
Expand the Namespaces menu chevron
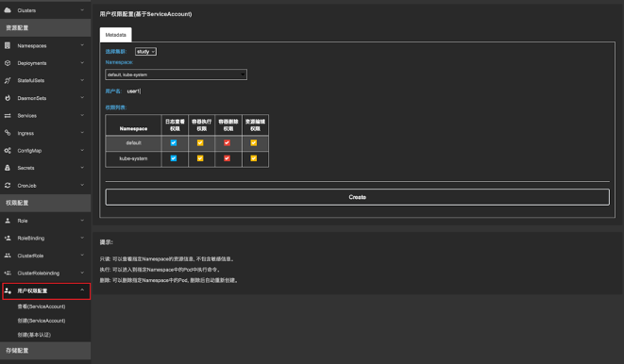82,45
